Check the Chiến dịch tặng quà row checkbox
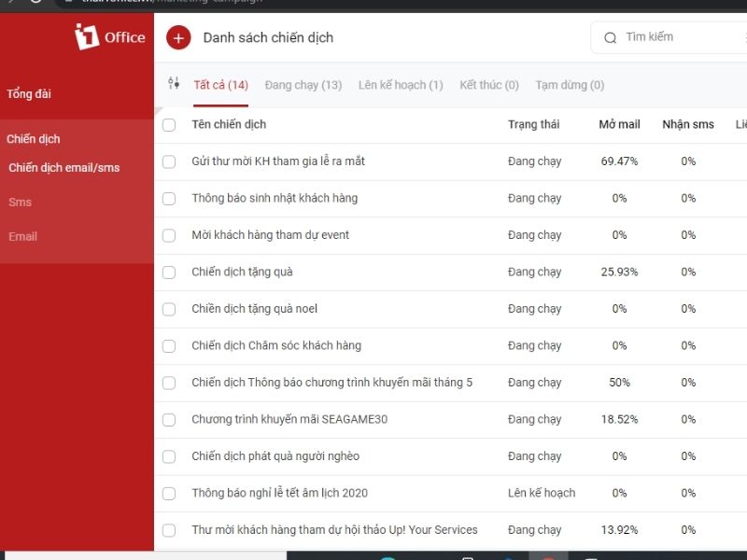This screenshot has width=747, height=560. 169,273
